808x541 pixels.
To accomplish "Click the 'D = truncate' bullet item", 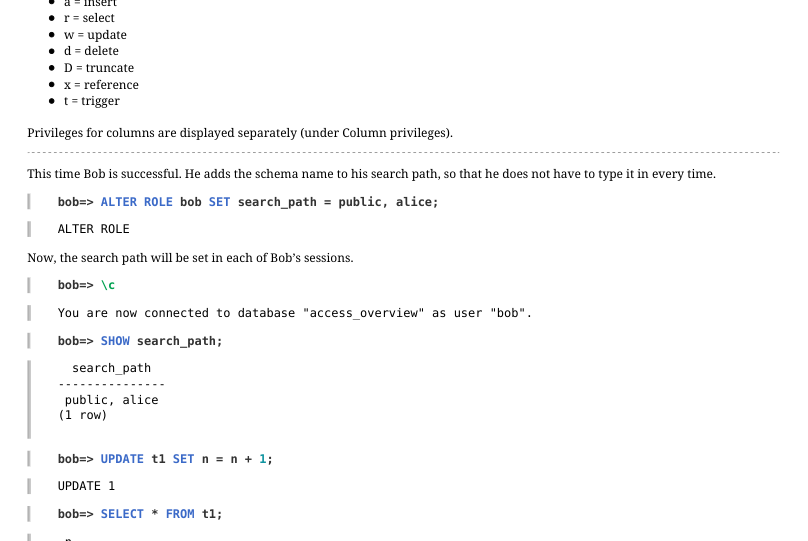I will coord(98,67).
